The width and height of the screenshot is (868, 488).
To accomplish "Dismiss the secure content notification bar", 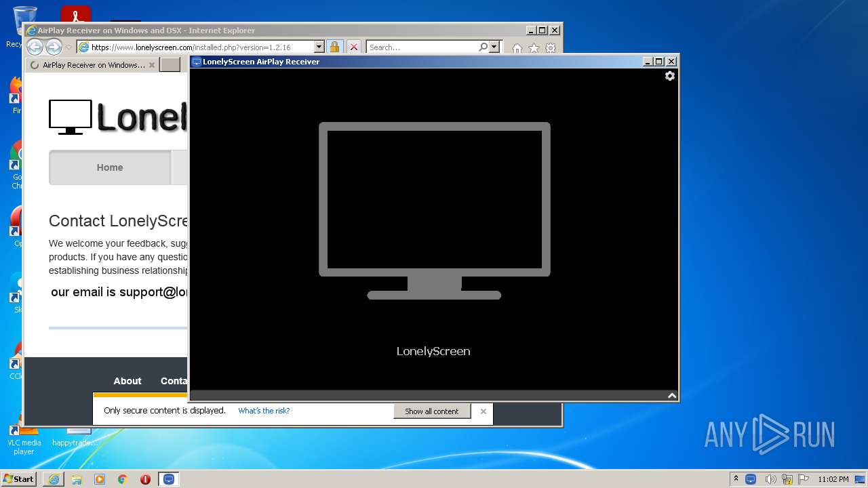I will click(484, 411).
